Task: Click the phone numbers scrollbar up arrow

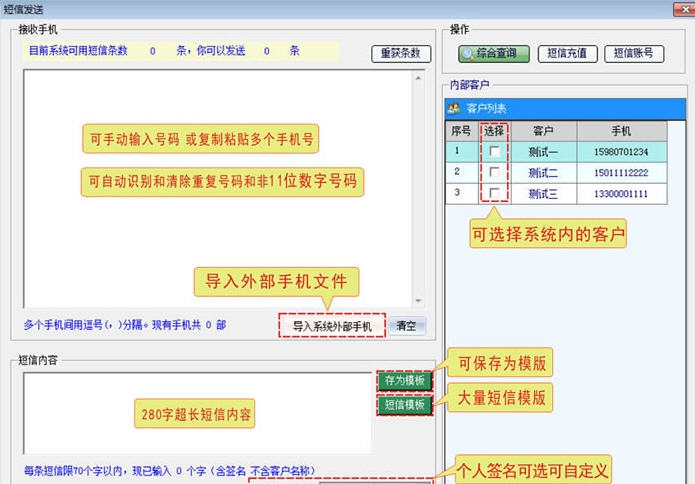Action: pos(418,78)
